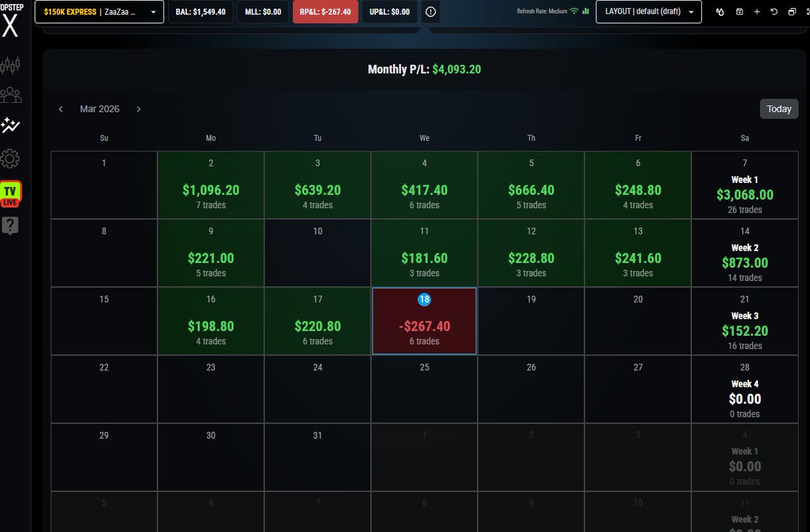Click the Refresh Rate: Medium label
810x532 pixels.
(x=542, y=11)
